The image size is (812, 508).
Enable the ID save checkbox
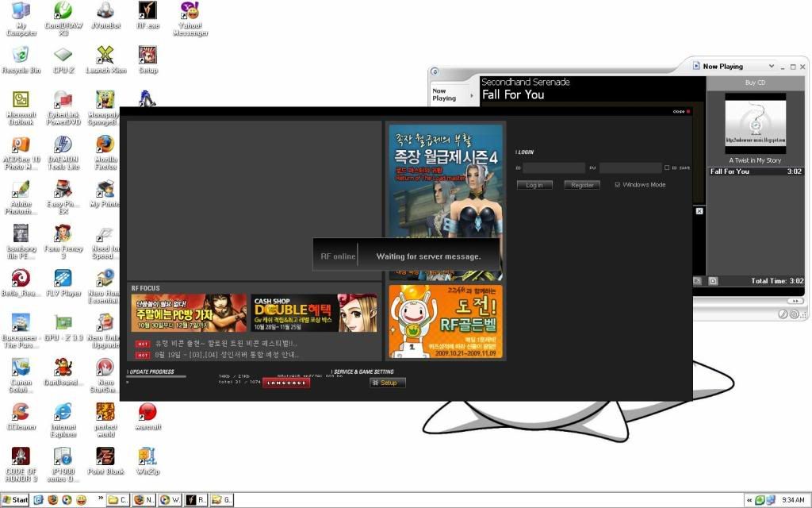[x=666, y=167]
